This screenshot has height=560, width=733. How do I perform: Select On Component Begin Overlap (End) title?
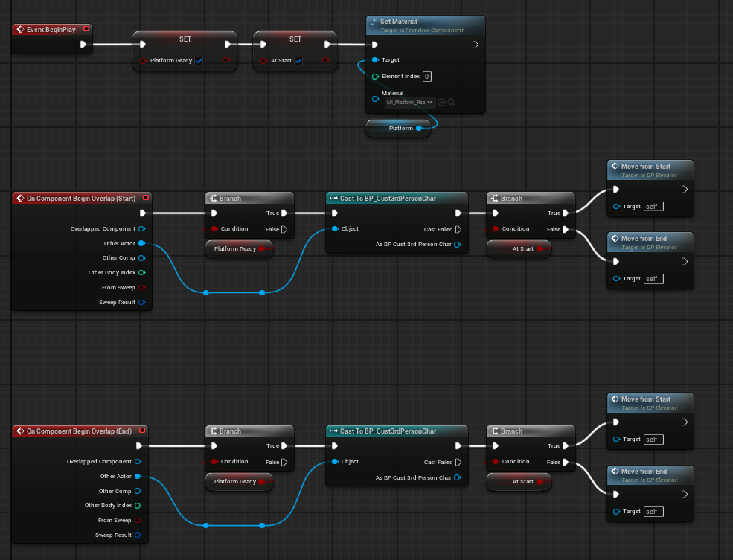coord(79,431)
